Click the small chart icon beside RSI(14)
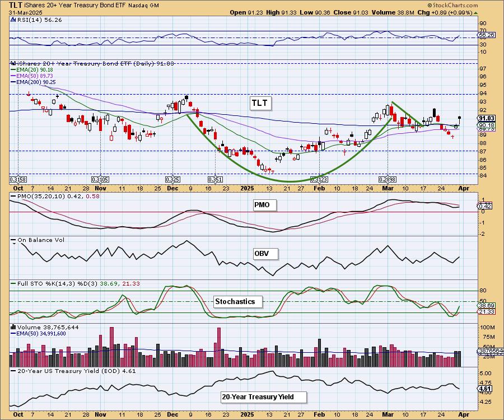This screenshot has width=504, height=420. point(13,20)
